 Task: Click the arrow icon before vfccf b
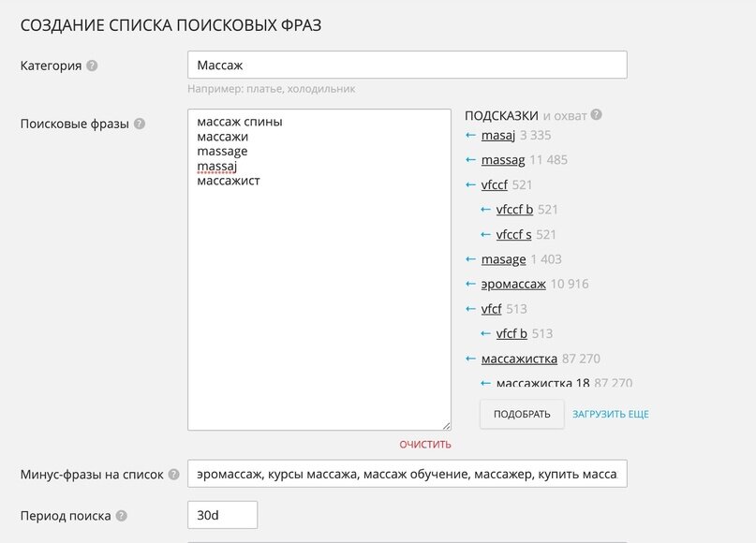point(486,210)
